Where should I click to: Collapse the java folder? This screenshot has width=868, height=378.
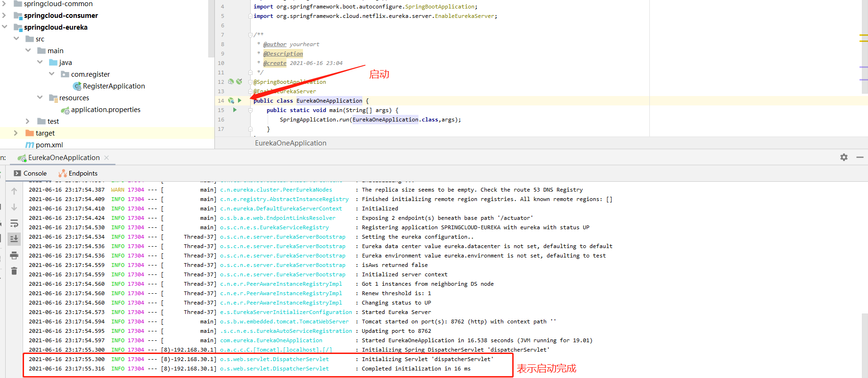click(x=40, y=62)
